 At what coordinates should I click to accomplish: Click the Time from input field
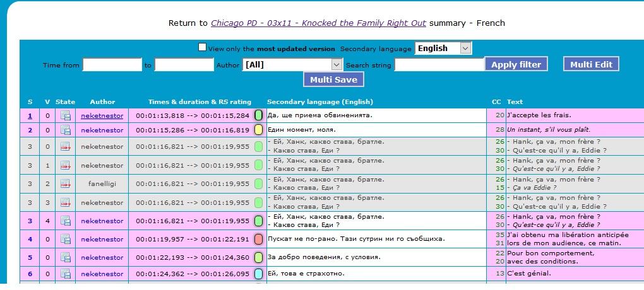112,65
